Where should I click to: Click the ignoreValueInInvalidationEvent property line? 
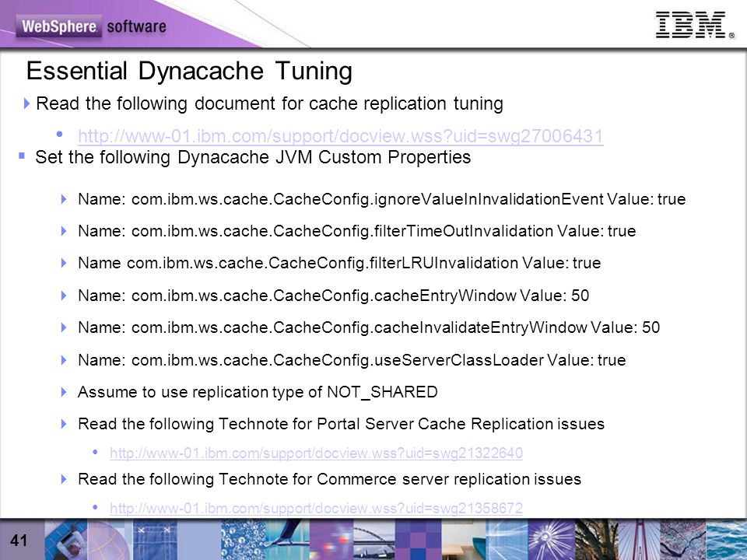(381, 199)
